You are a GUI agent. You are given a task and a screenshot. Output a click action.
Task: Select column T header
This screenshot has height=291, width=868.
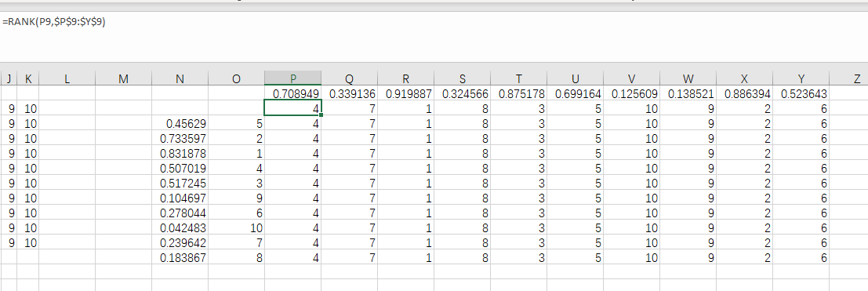point(519,78)
